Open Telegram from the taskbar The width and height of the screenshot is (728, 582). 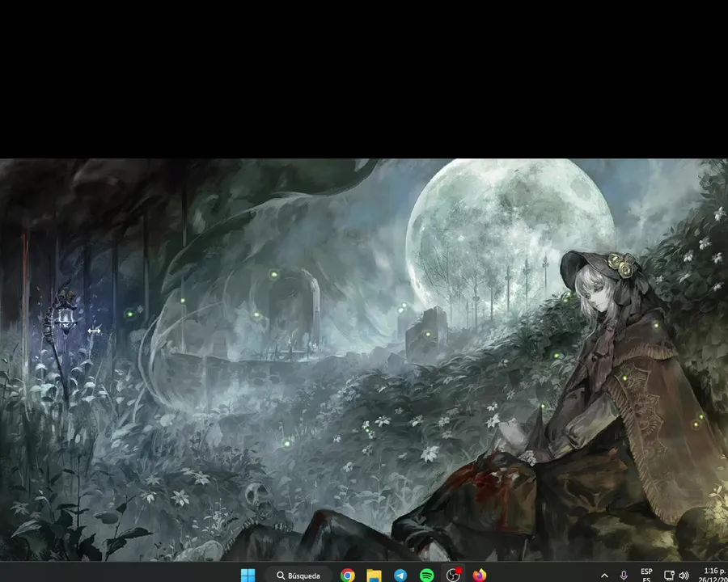[400, 575]
